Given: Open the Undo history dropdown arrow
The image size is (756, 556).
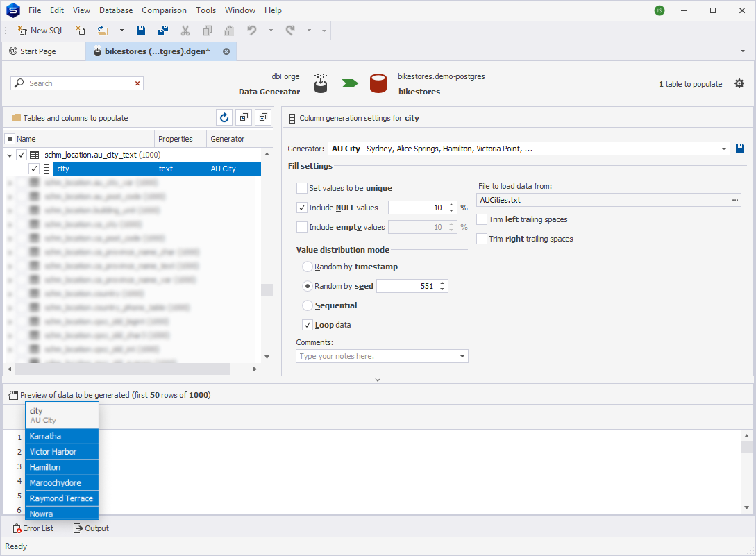Looking at the screenshot, I should (271, 31).
